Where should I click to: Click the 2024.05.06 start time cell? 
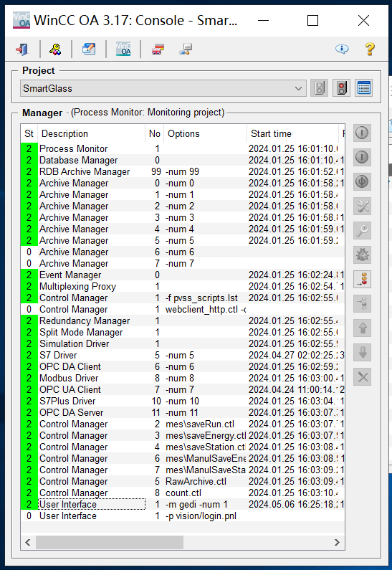tap(293, 505)
